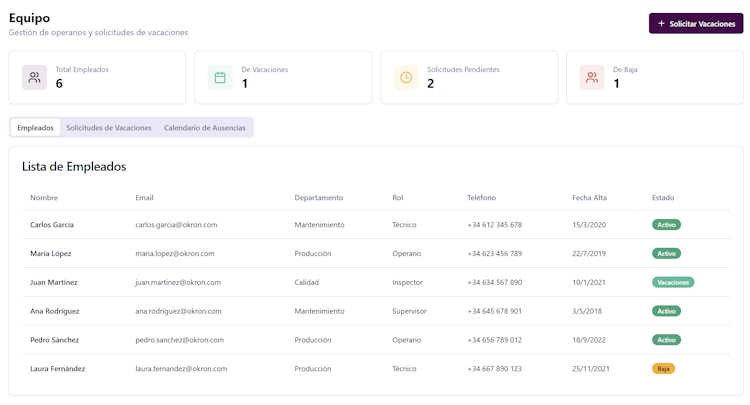Click the Total Empleados people icon
Image resolution: width=750 pixels, height=405 pixels.
point(34,77)
